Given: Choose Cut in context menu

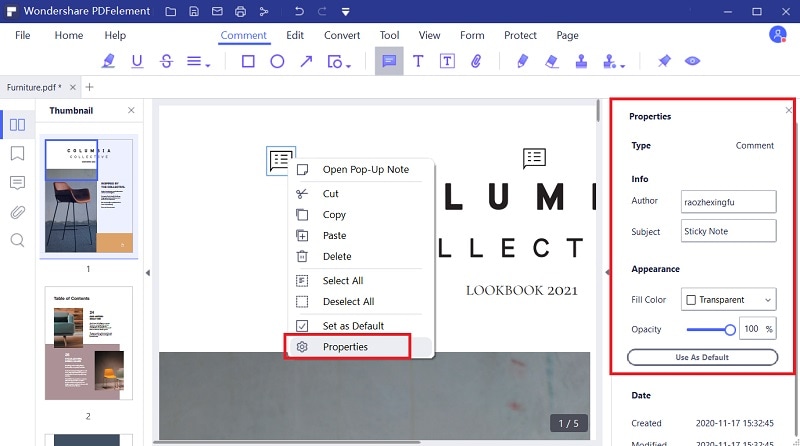Looking at the screenshot, I should click(x=360, y=193).
